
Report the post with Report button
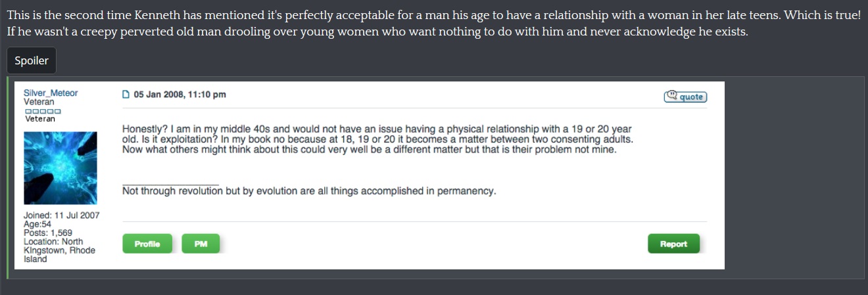(x=673, y=244)
